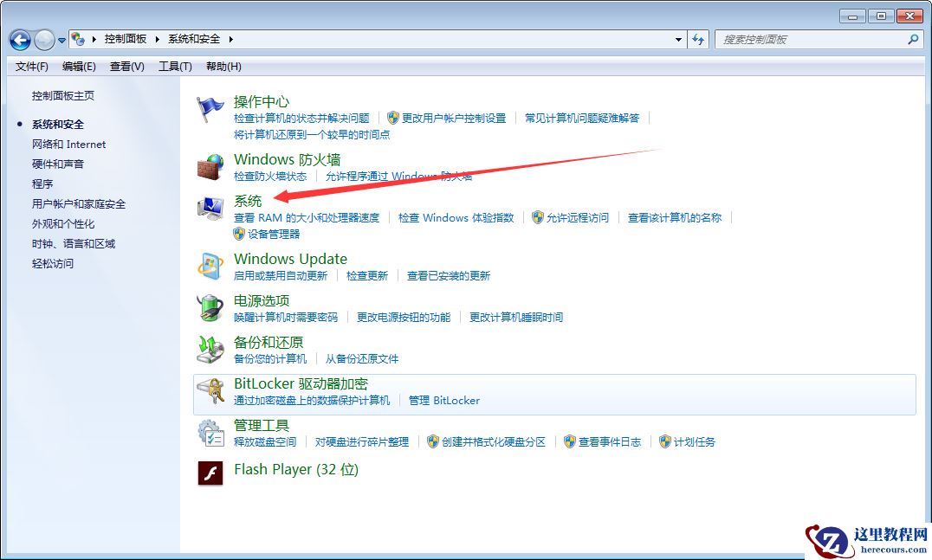Click the refresh icon in the address bar

(698, 39)
